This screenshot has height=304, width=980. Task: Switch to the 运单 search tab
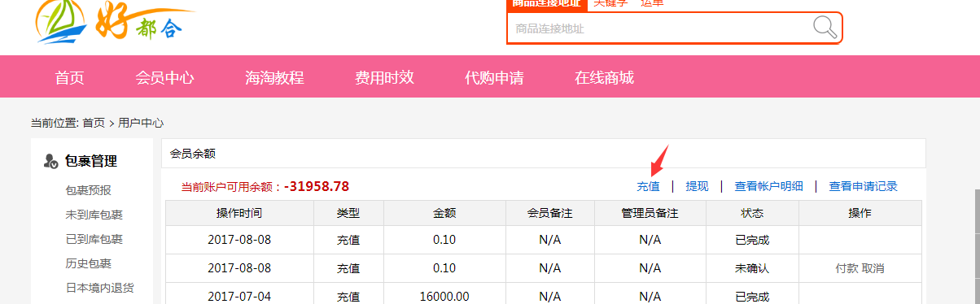coord(652,3)
